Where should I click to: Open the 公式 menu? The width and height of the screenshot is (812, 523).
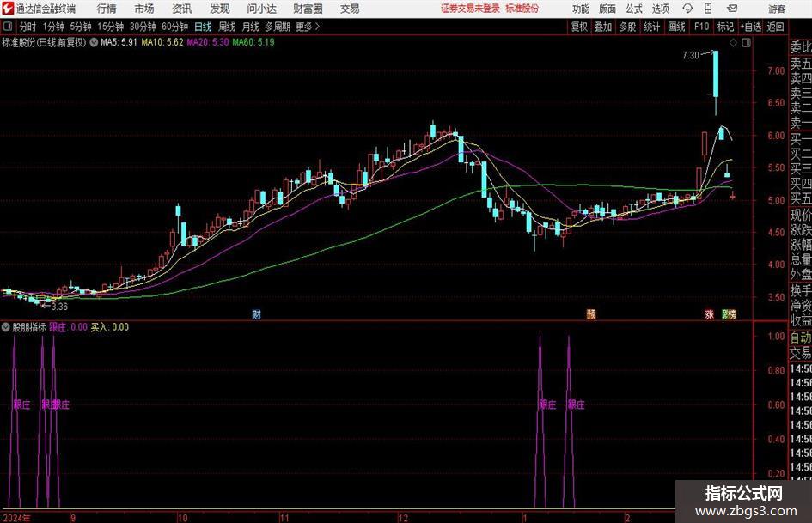pyautogui.click(x=634, y=9)
